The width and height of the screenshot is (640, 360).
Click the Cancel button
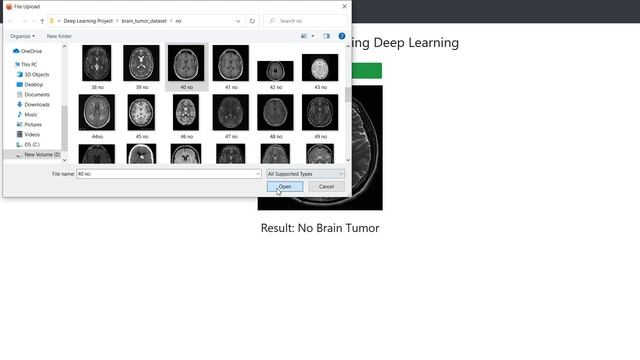[x=326, y=187]
